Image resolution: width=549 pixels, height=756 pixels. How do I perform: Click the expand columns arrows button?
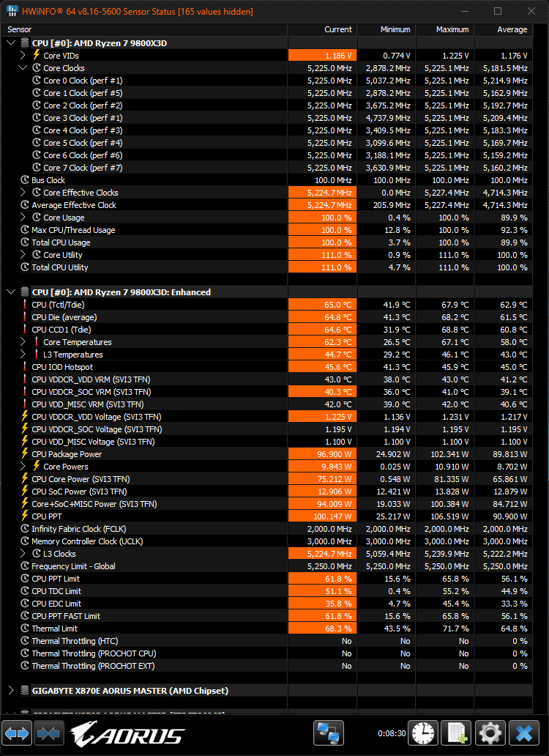point(17,733)
